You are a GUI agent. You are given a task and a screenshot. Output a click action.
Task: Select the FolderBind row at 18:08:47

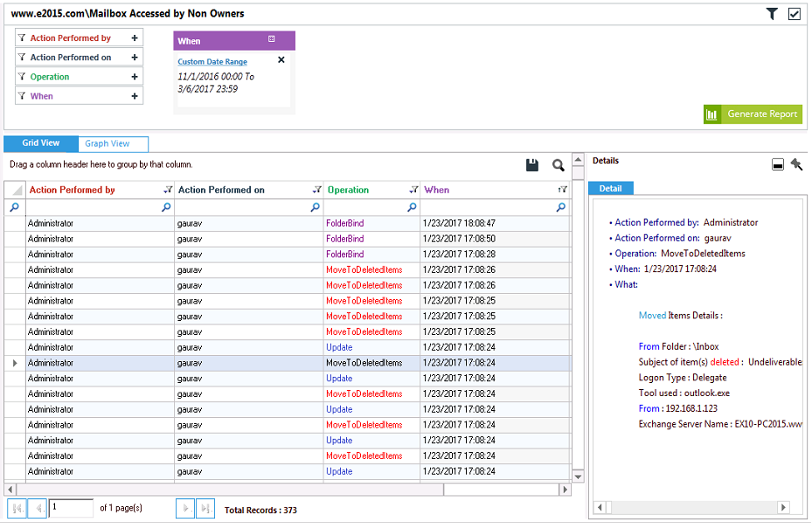[x=288, y=223]
